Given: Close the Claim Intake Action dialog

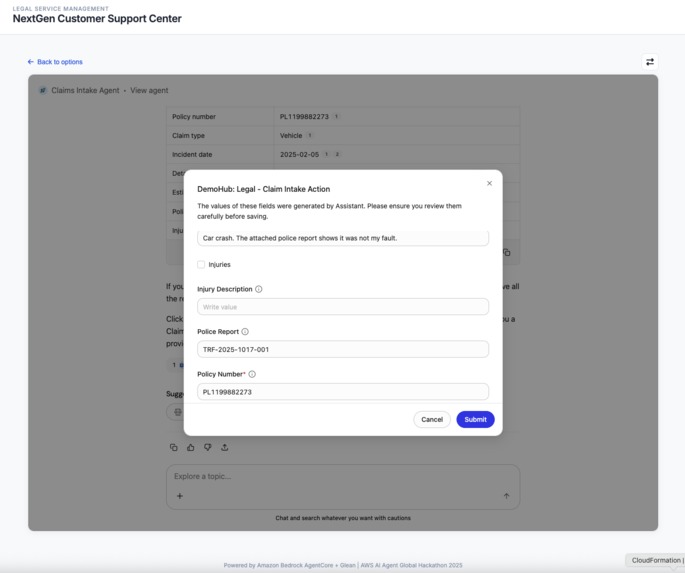Looking at the screenshot, I should [x=489, y=183].
